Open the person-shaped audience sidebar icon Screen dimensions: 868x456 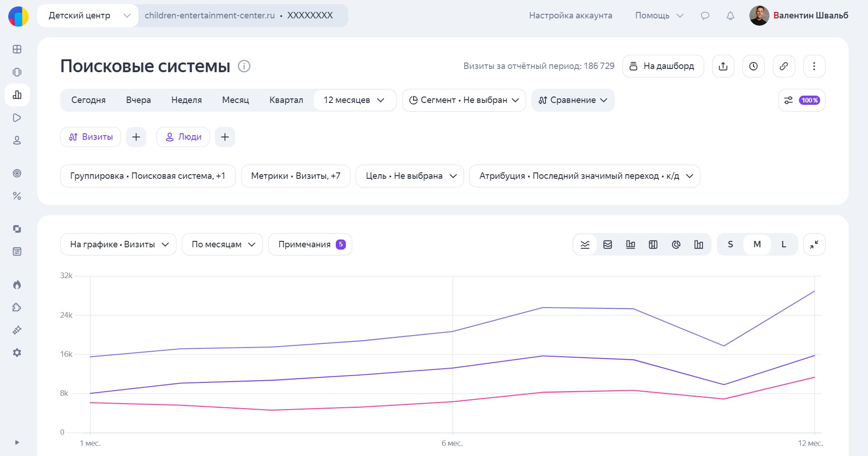coord(17,141)
